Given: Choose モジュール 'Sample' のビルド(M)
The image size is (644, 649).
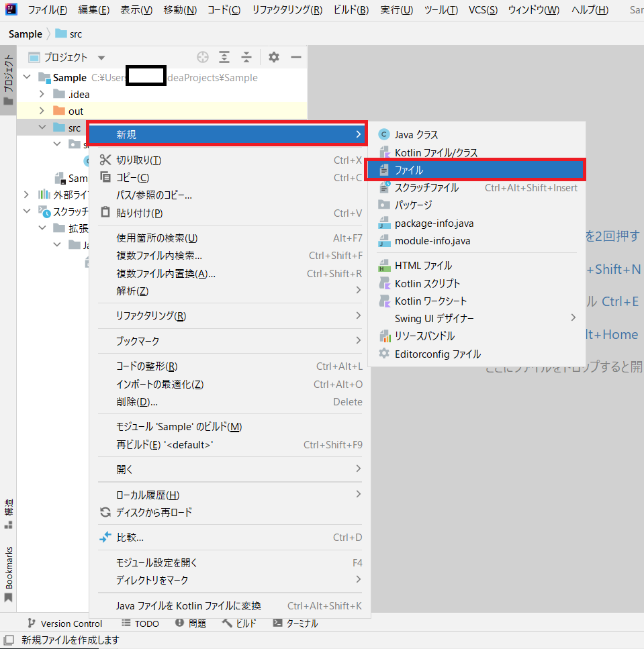Looking at the screenshot, I should 230,427.
